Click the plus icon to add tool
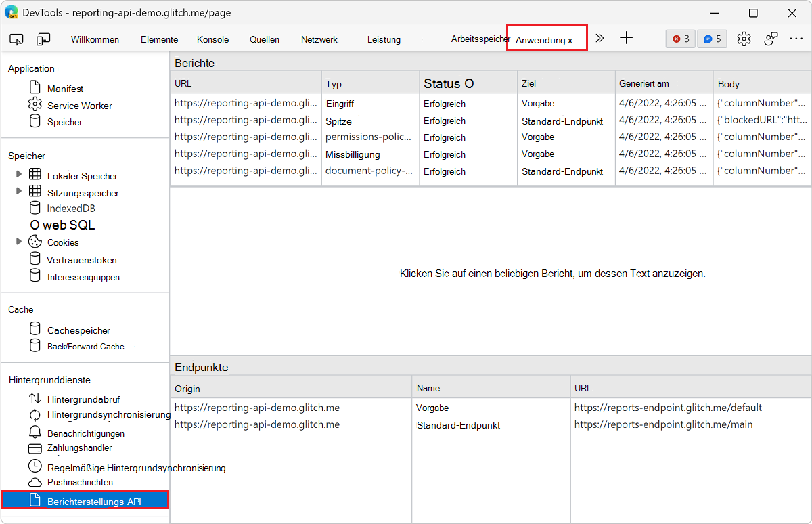Screen dimensions: 812x524 (627, 39)
